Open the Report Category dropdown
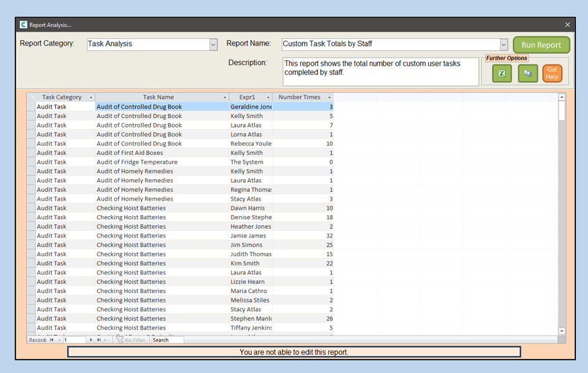588x373 pixels. pyautogui.click(x=213, y=45)
